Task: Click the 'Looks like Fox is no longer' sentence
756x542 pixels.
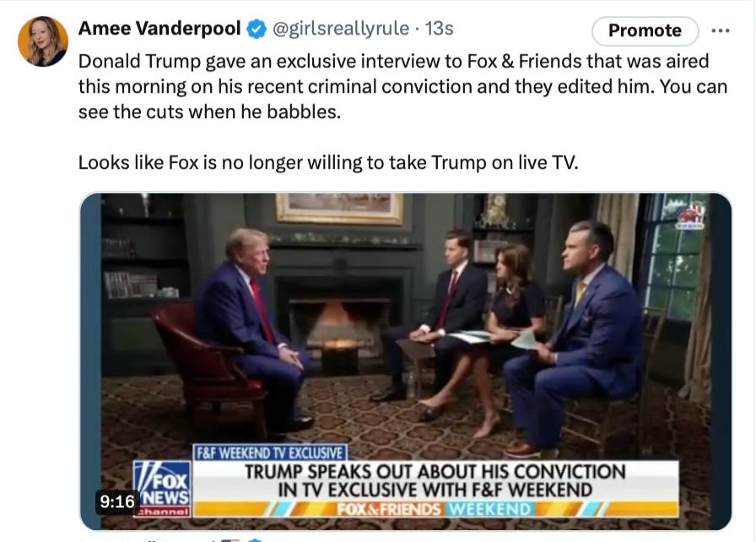Action: pos(328,162)
